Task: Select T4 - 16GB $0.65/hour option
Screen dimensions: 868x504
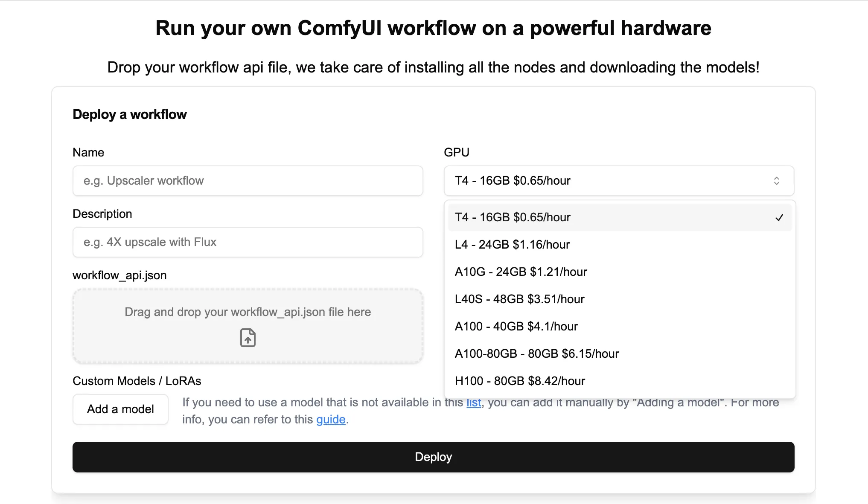Action: [x=620, y=217]
